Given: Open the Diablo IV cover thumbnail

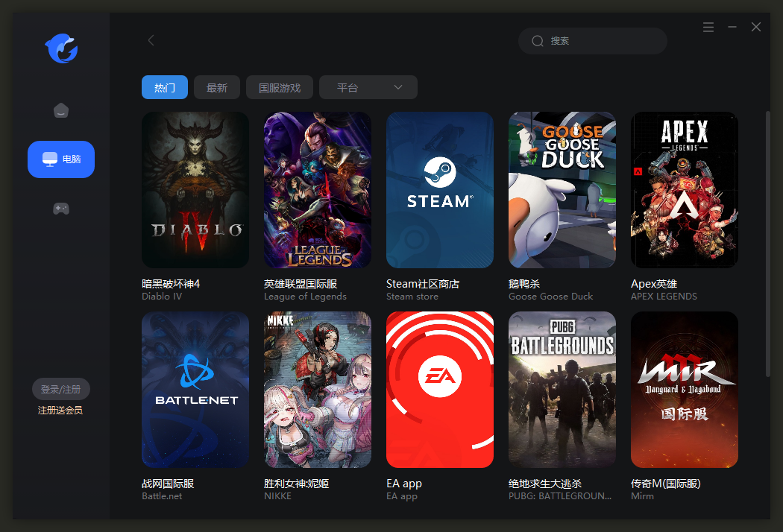Looking at the screenshot, I should click(x=195, y=190).
